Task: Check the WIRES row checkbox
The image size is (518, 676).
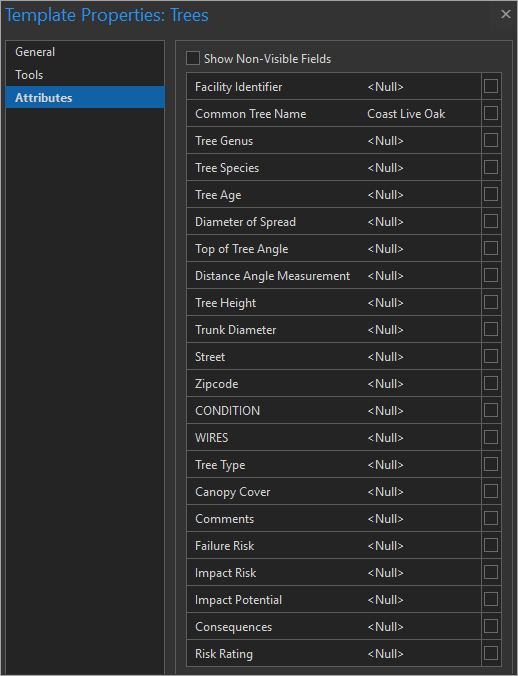Action: click(x=491, y=438)
